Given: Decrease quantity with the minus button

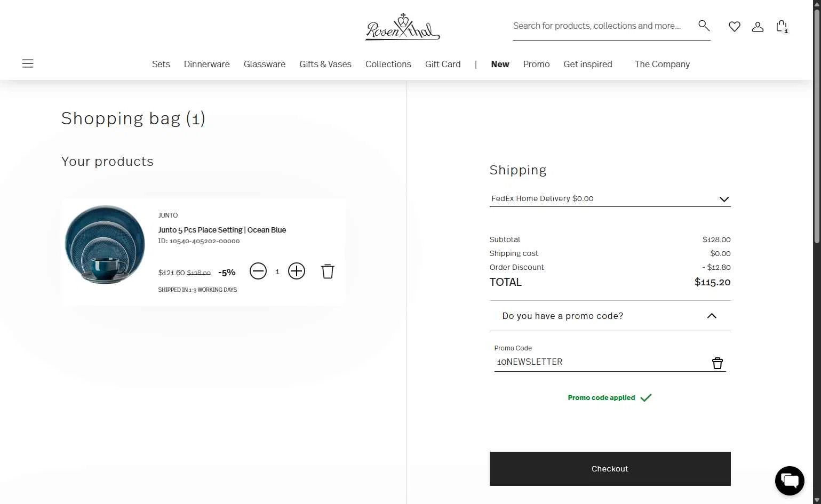Looking at the screenshot, I should [x=258, y=271].
